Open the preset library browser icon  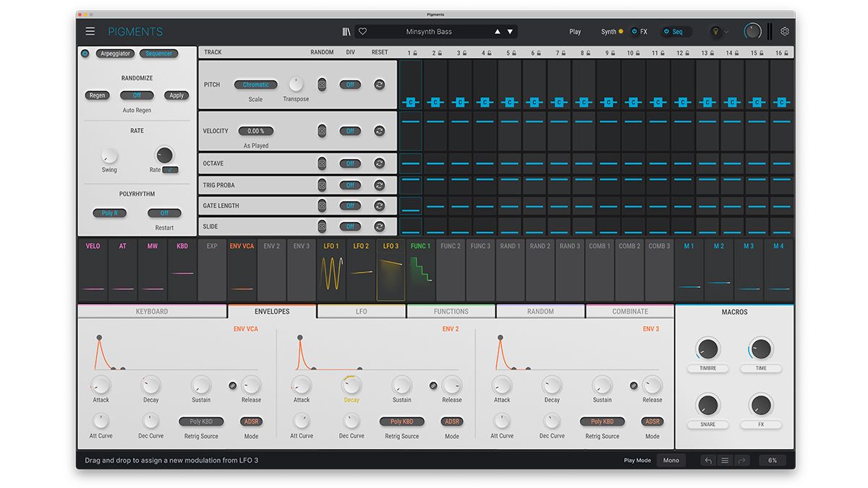347,32
